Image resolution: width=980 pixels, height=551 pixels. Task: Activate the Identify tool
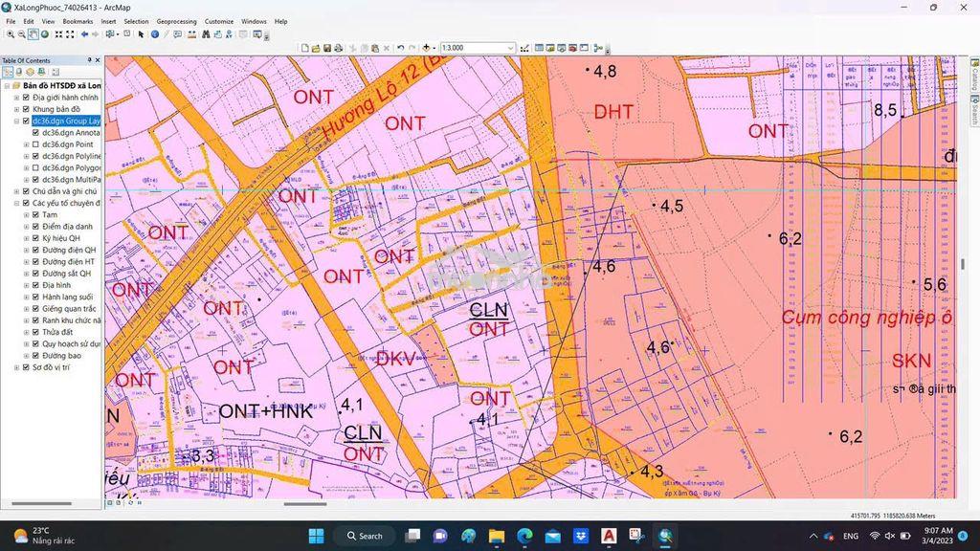[x=155, y=34]
